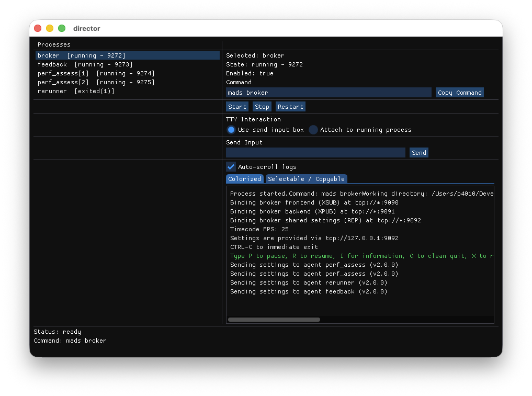Click the Command field showing 'mads broker'
Screen dimensions: 532x396
[329, 93]
